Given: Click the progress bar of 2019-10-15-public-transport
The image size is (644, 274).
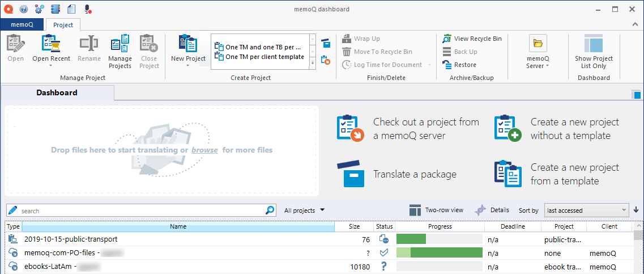Looking at the screenshot, I should [439, 239].
